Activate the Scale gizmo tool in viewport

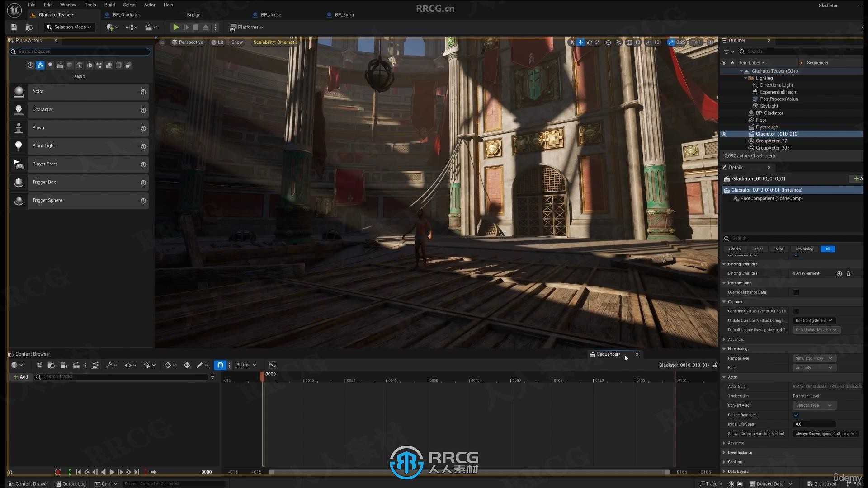tap(598, 42)
